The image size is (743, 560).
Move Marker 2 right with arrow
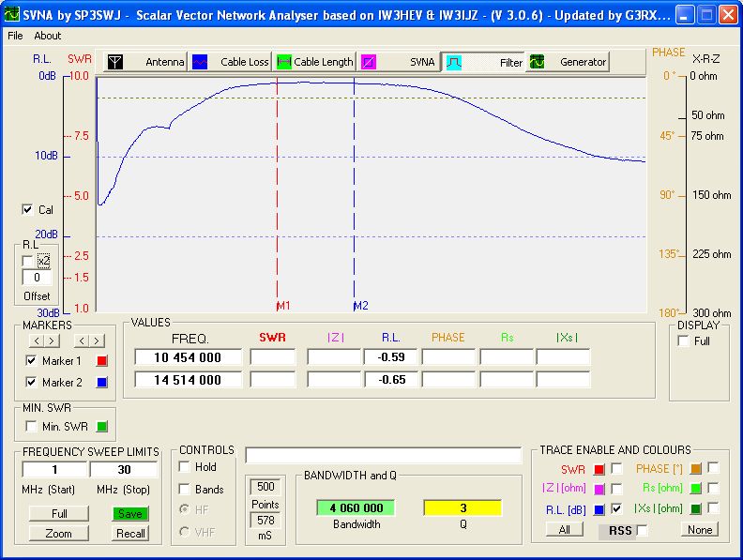(x=97, y=340)
